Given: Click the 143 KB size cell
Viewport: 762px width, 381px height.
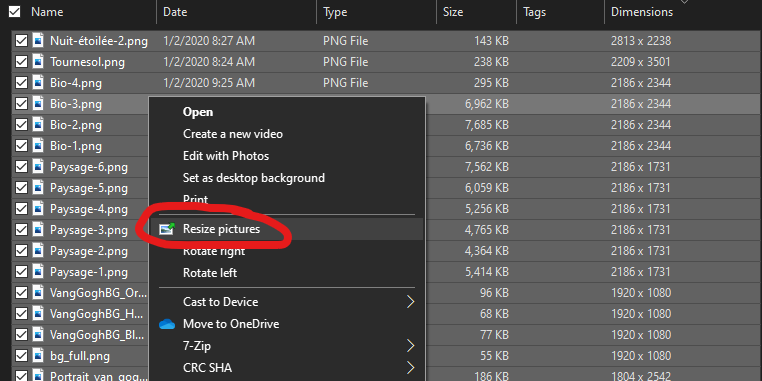Looking at the screenshot, I should point(492,41).
